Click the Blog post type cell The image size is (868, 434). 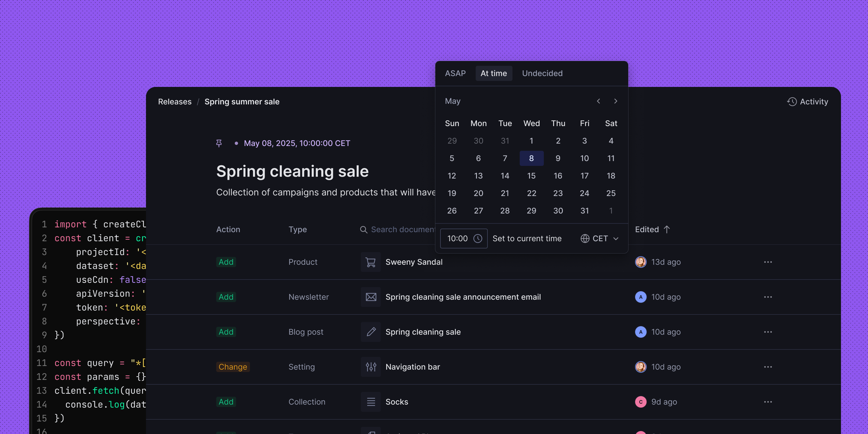306,332
